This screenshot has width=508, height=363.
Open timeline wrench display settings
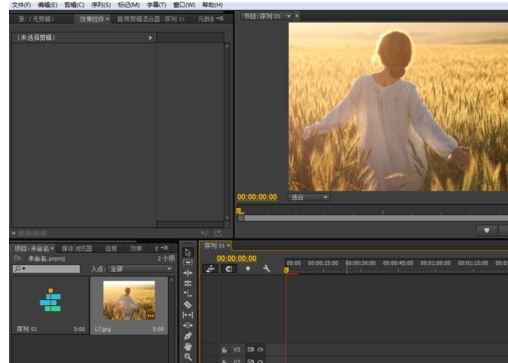pyautogui.click(x=266, y=268)
